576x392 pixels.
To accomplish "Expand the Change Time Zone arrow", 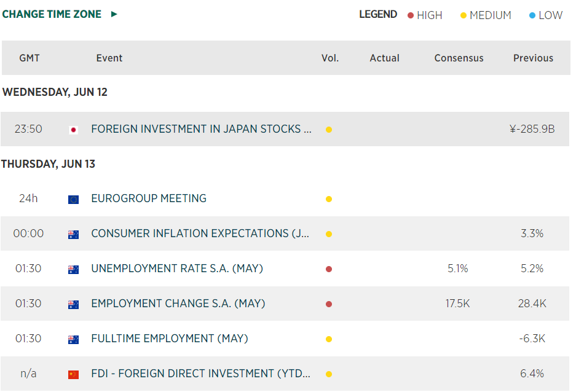I will 114,14.
